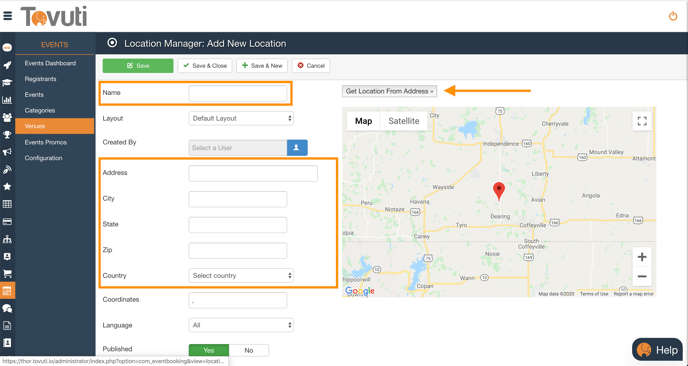688x366 pixels.
Task: Open the graduation cap icon in sidebar
Action: click(x=7, y=83)
